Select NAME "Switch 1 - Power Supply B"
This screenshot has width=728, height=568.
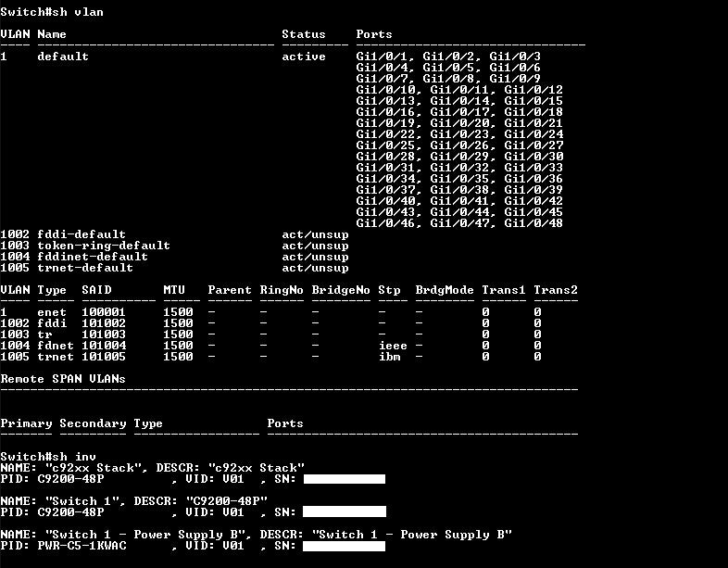coord(144,535)
